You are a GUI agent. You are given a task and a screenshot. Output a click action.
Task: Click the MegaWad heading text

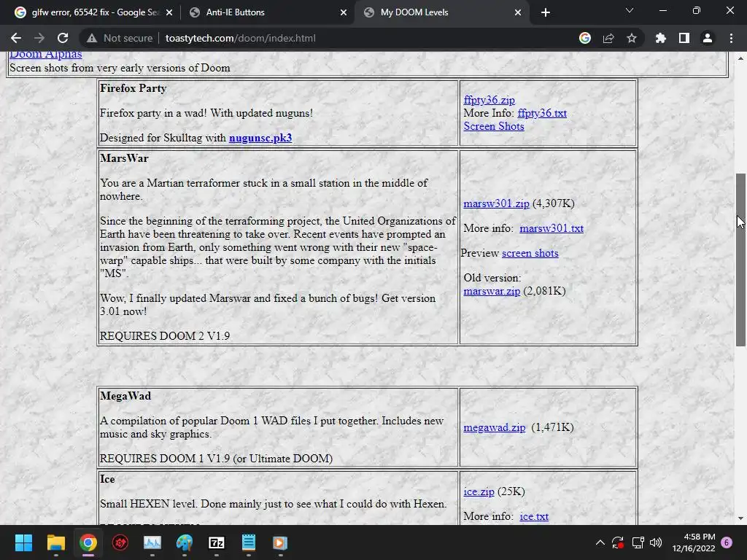(125, 396)
